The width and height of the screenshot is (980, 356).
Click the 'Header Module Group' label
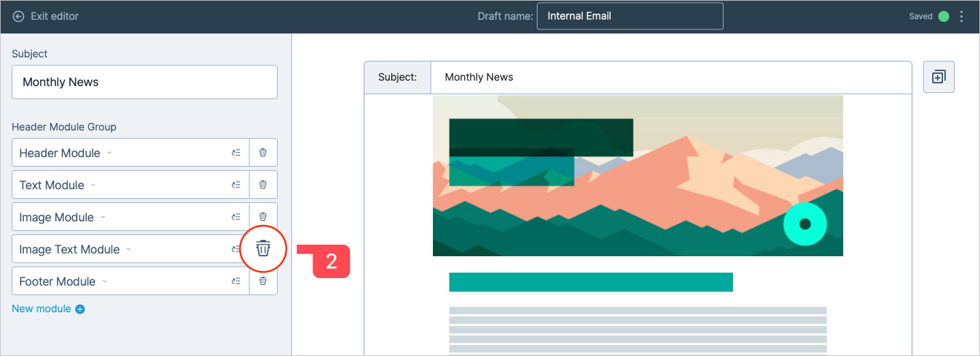[x=64, y=127]
